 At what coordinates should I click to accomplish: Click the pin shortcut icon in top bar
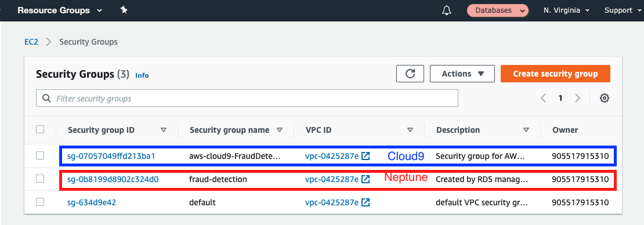124,10
